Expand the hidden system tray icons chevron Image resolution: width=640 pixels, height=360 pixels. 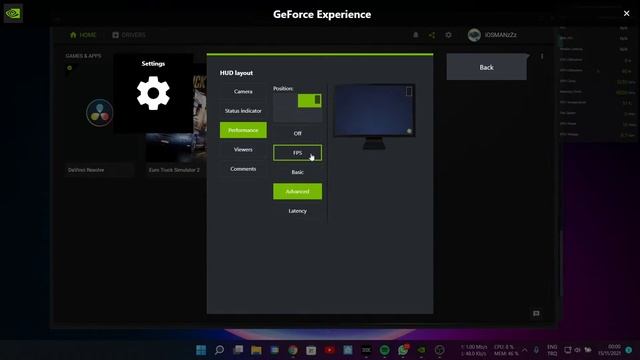coord(524,350)
